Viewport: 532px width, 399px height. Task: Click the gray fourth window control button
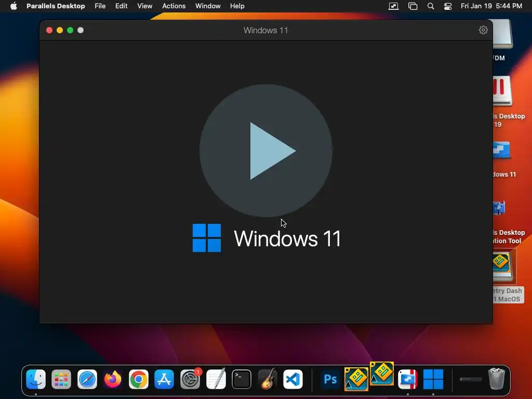click(x=81, y=30)
